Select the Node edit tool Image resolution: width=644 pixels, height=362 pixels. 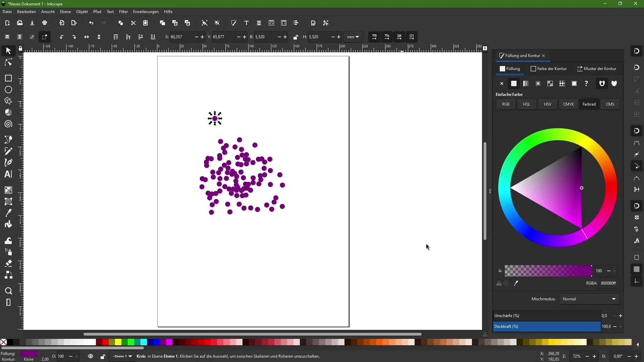pyautogui.click(x=8, y=63)
